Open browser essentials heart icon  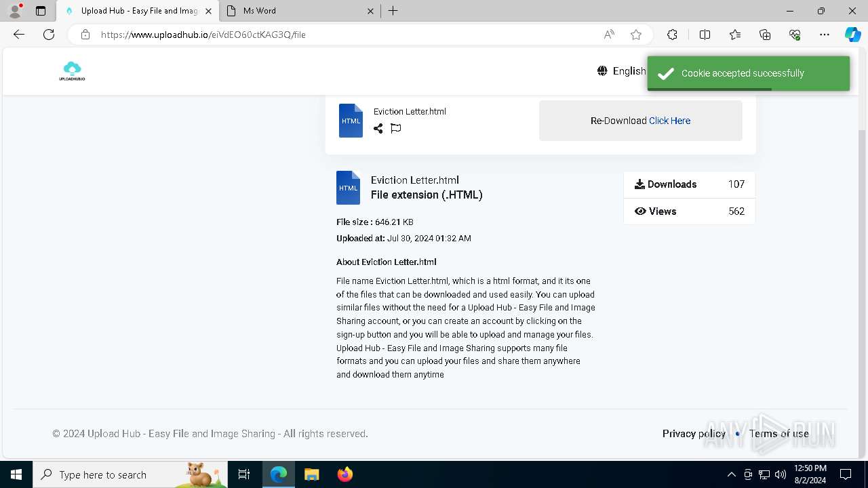pyautogui.click(x=795, y=35)
